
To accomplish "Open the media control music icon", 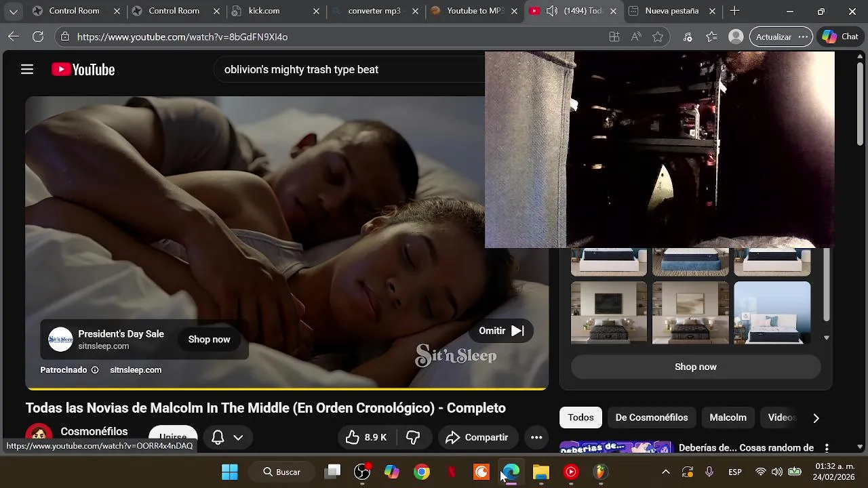I will 688,37.
